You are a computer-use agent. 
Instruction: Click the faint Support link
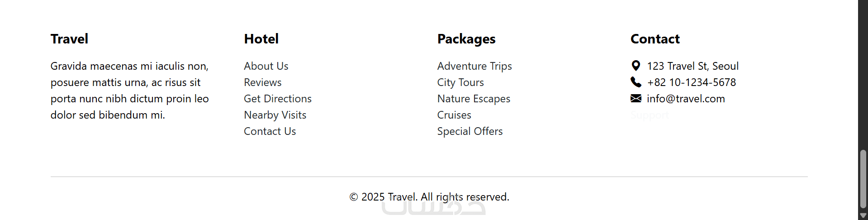pyautogui.click(x=650, y=115)
